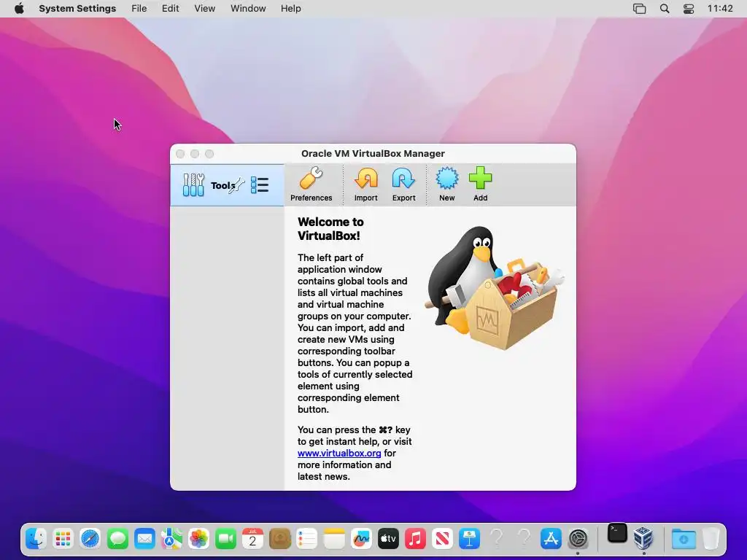Open the Apple TV app in Dock
This screenshot has height=560, width=747.
click(388, 539)
